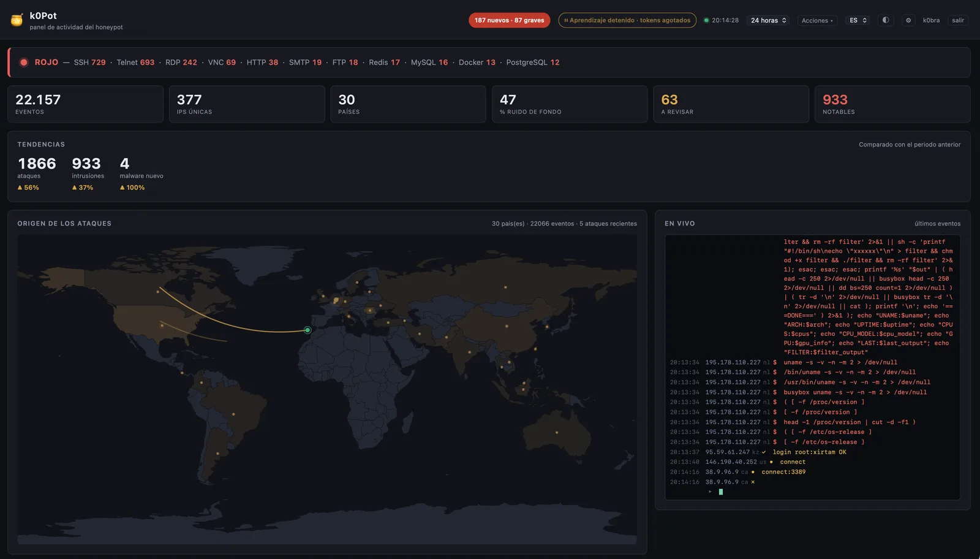Click the attack origin dot over Brazil
The height and width of the screenshot is (559, 980).
(233, 414)
